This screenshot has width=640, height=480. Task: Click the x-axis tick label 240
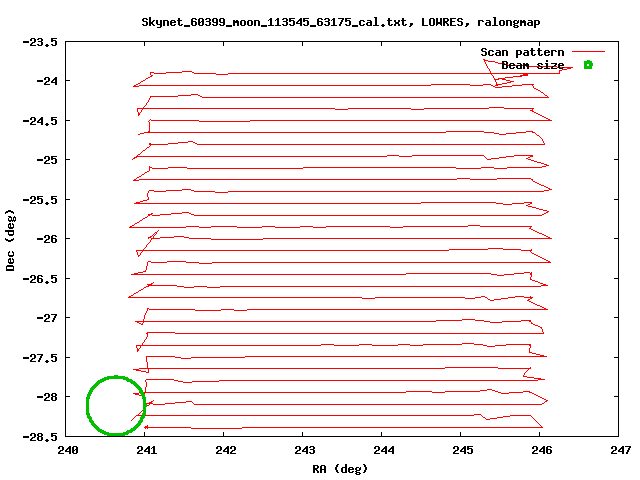(68, 450)
